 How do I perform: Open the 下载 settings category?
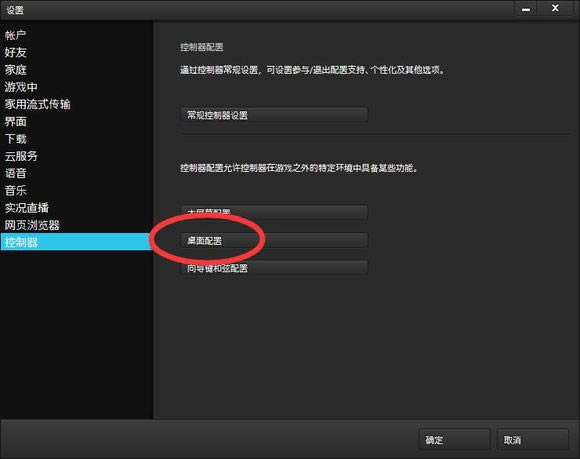[x=16, y=139]
